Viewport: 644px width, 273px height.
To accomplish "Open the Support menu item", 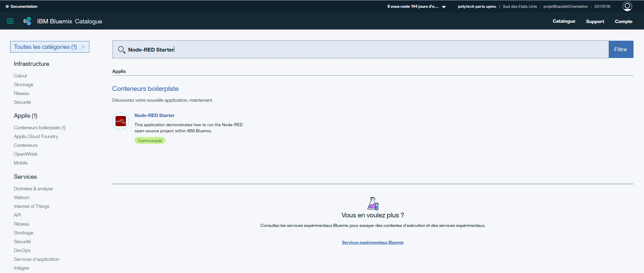I will [x=595, y=21].
